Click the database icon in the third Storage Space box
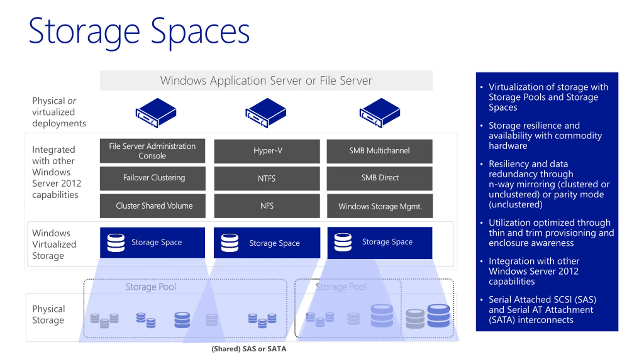The height and width of the screenshot is (362, 644). (x=343, y=242)
